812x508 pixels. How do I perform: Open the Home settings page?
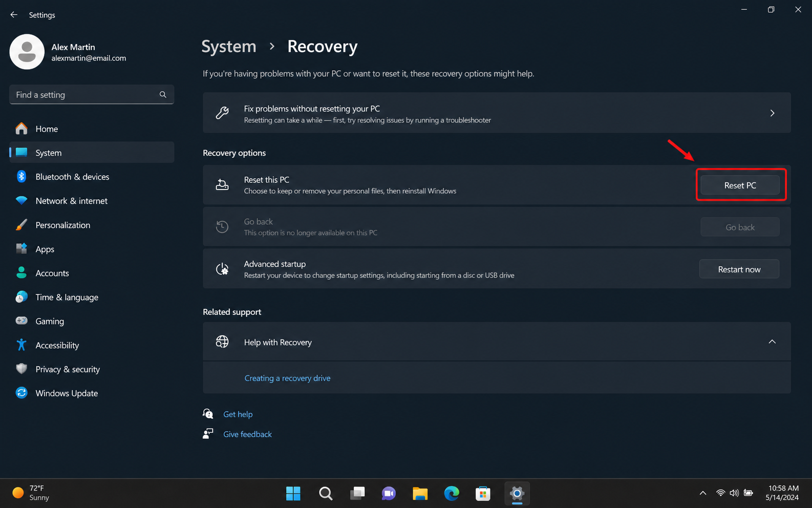92,129
